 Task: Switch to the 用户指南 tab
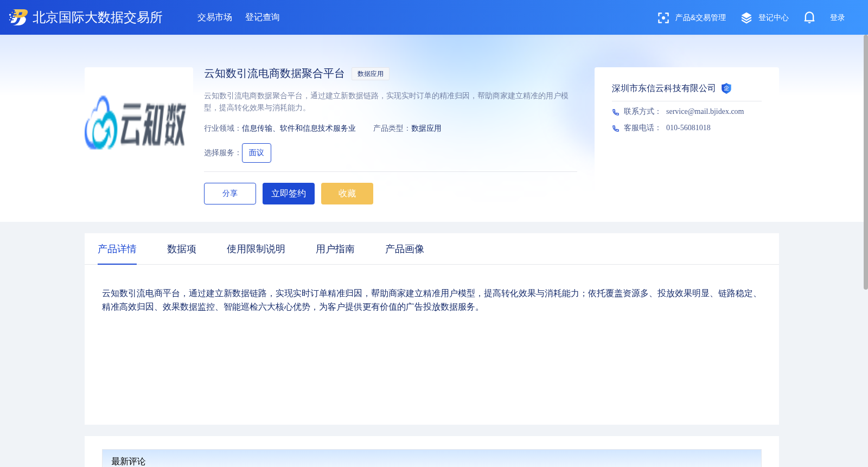click(x=335, y=249)
